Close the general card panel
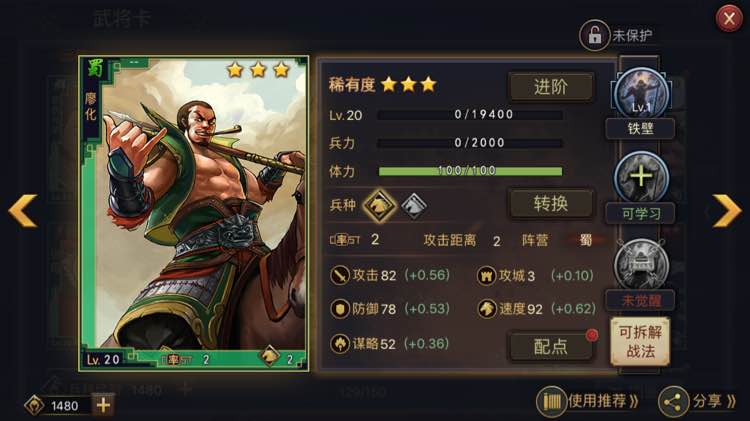750x421 pixels. (x=729, y=19)
